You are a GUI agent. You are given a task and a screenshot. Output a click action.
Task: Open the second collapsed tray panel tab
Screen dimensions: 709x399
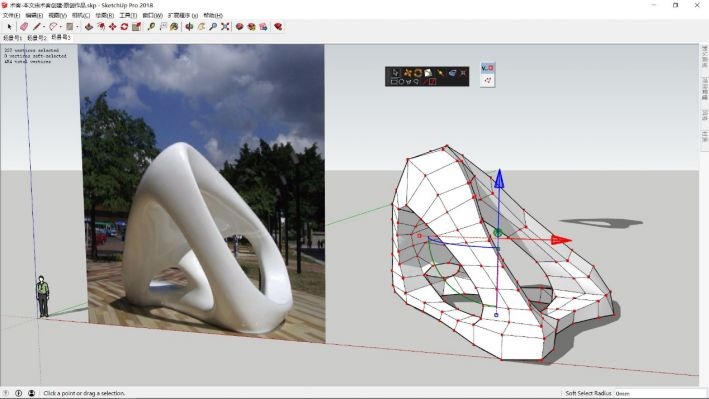pyautogui.click(x=704, y=88)
